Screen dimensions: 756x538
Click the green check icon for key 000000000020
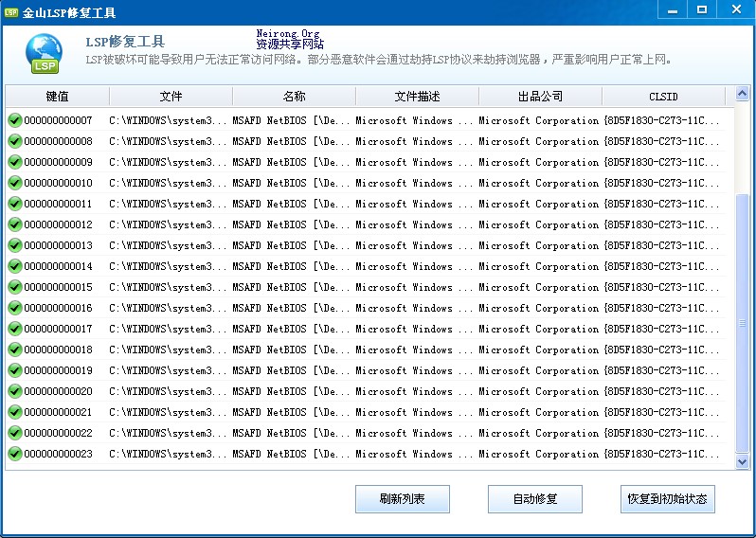pyautogui.click(x=15, y=391)
